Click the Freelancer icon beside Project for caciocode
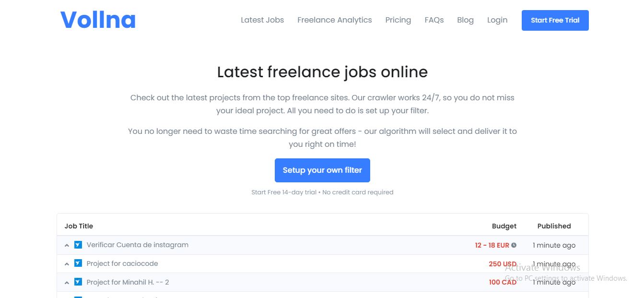644x298 pixels. tap(78, 263)
